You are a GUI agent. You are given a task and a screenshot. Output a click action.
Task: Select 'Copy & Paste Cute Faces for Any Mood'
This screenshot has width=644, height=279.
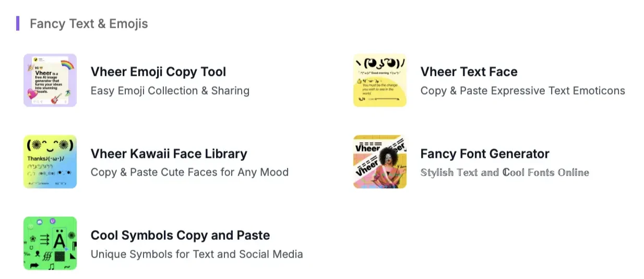pyautogui.click(x=189, y=172)
